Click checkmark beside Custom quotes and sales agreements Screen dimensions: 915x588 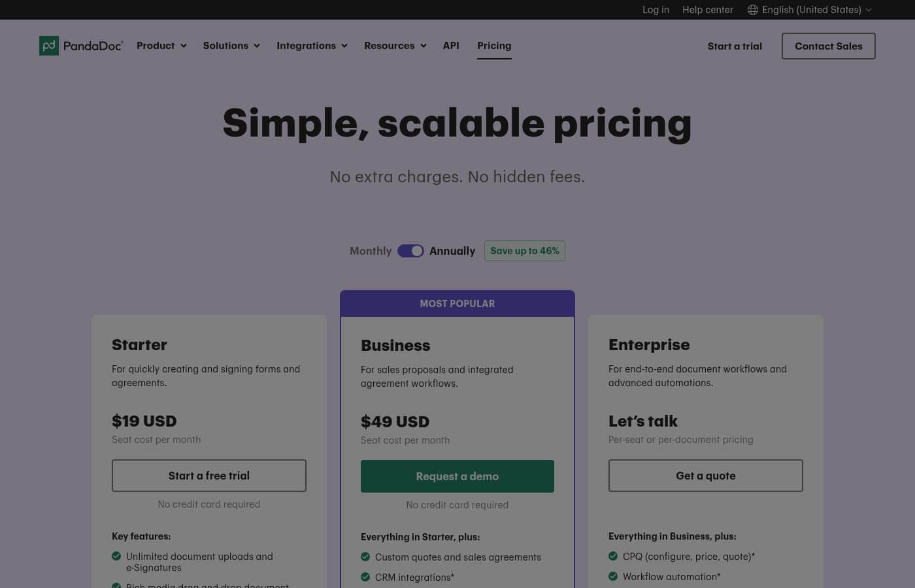[365, 557]
